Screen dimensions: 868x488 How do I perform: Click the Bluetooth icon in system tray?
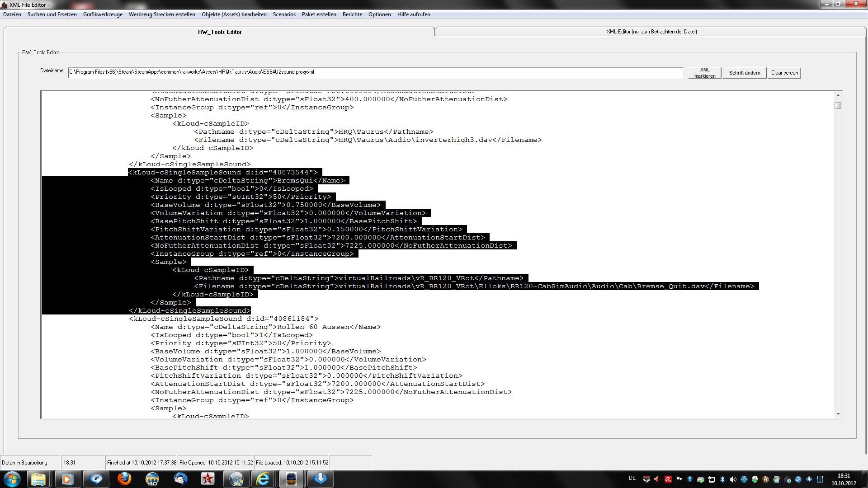[722, 479]
